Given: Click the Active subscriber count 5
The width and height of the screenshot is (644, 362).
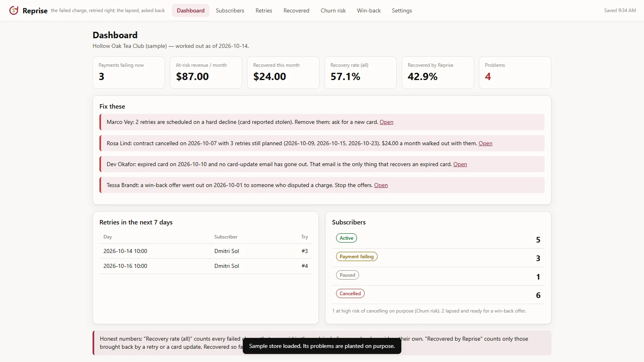Looking at the screenshot, I should tap(538, 240).
